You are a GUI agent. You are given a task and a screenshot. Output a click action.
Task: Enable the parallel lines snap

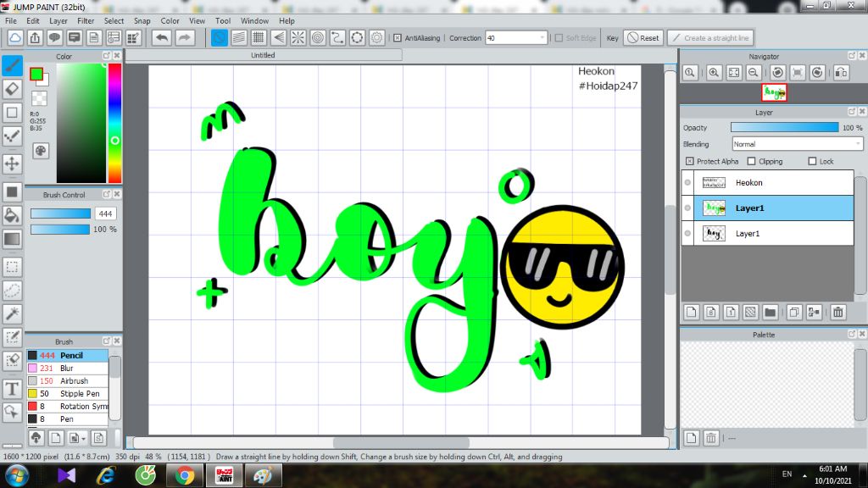click(x=239, y=37)
